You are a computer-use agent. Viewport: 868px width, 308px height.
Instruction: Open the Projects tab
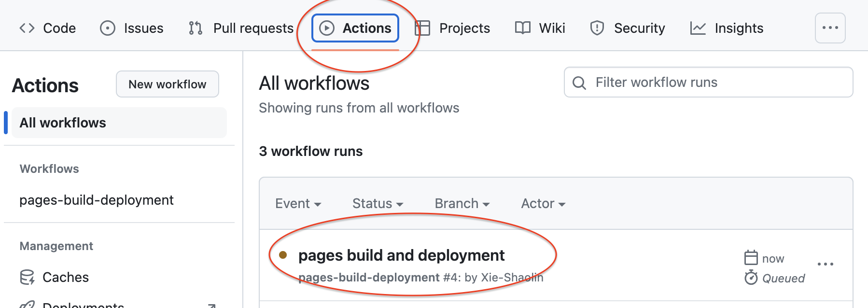pos(452,28)
